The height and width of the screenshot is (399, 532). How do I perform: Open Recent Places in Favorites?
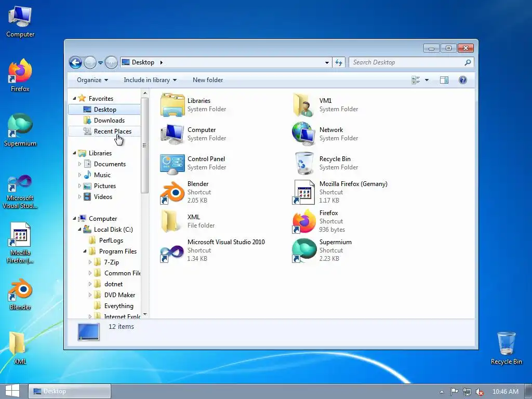[104, 131]
